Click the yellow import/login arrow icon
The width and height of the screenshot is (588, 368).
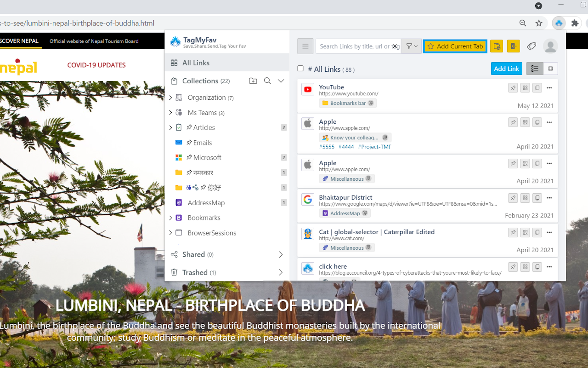[x=514, y=46]
